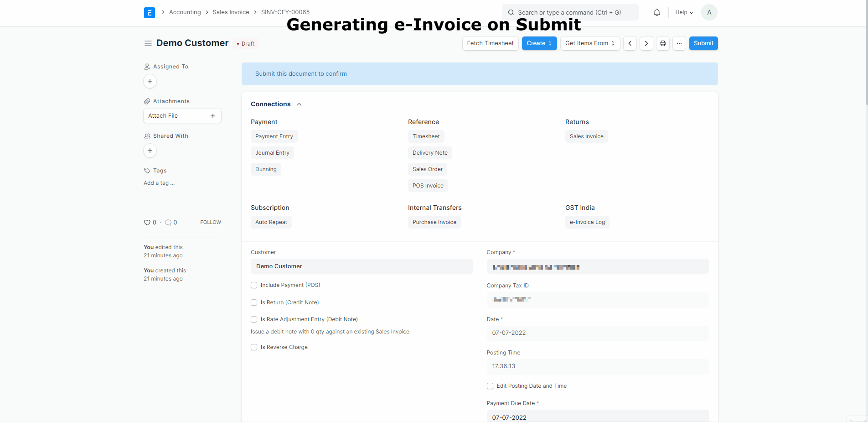Enable Include Payment (POS) checkbox
The image size is (868, 422).
pyautogui.click(x=254, y=285)
